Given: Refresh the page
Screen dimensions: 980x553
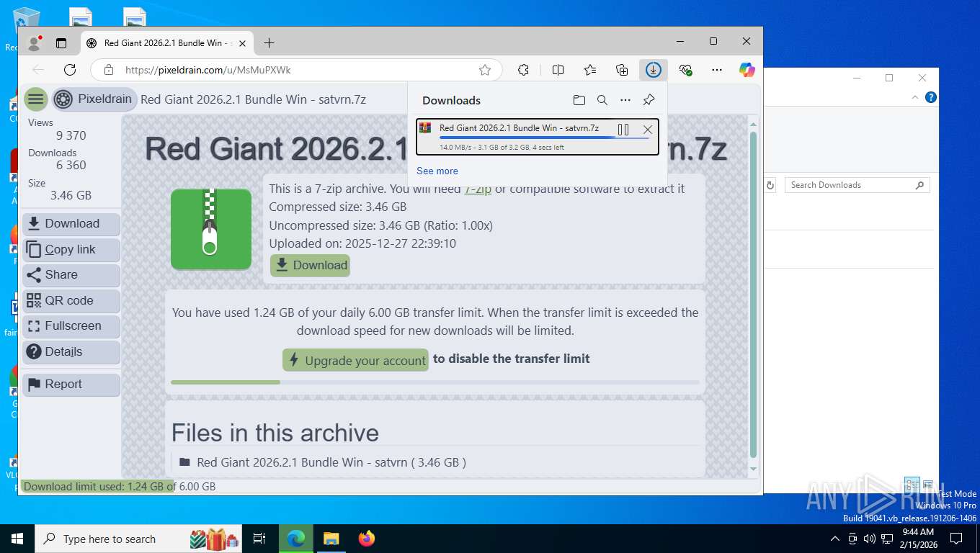Looking at the screenshot, I should click(70, 70).
